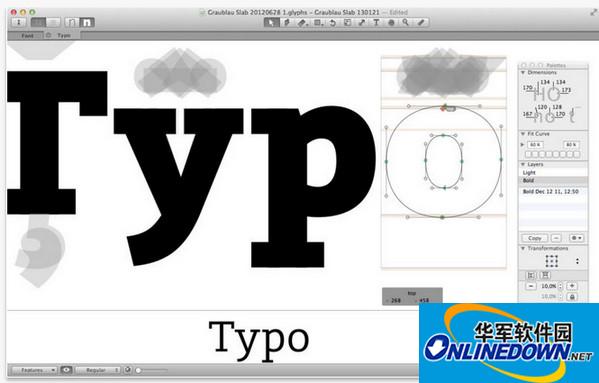599x383 pixels.
Task: Edit the 10.0% scale field
Action: tap(549, 286)
